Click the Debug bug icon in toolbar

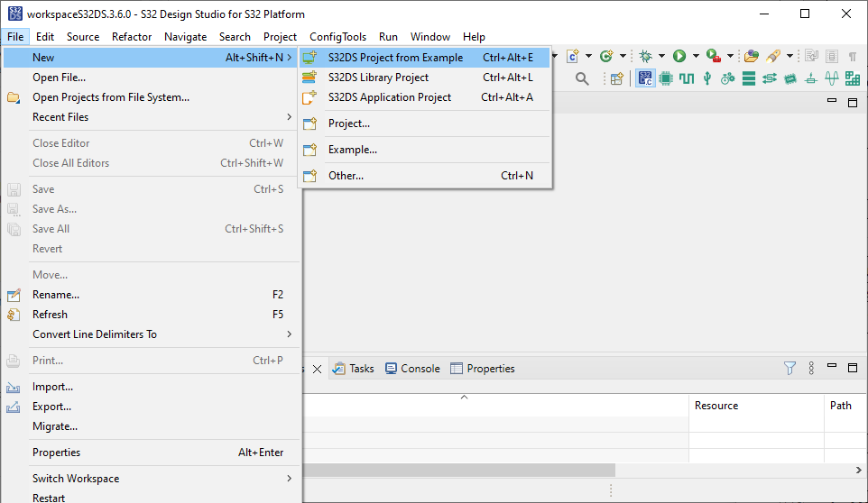[645, 56]
